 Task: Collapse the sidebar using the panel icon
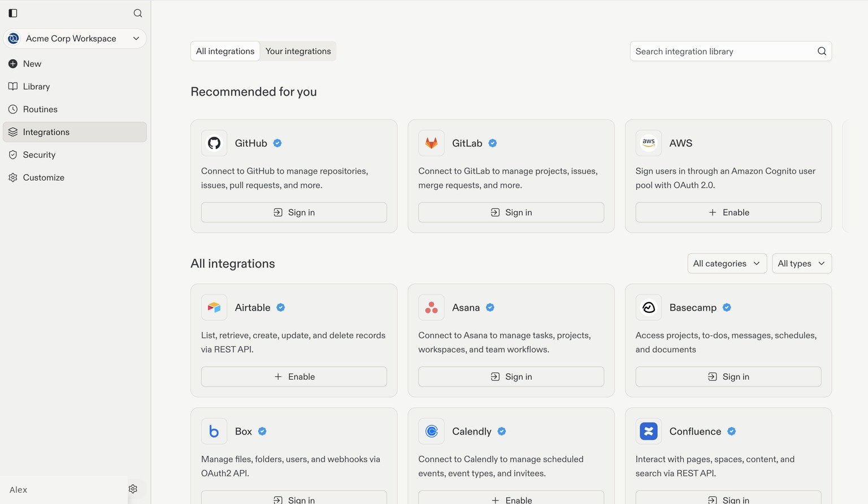(13, 13)
